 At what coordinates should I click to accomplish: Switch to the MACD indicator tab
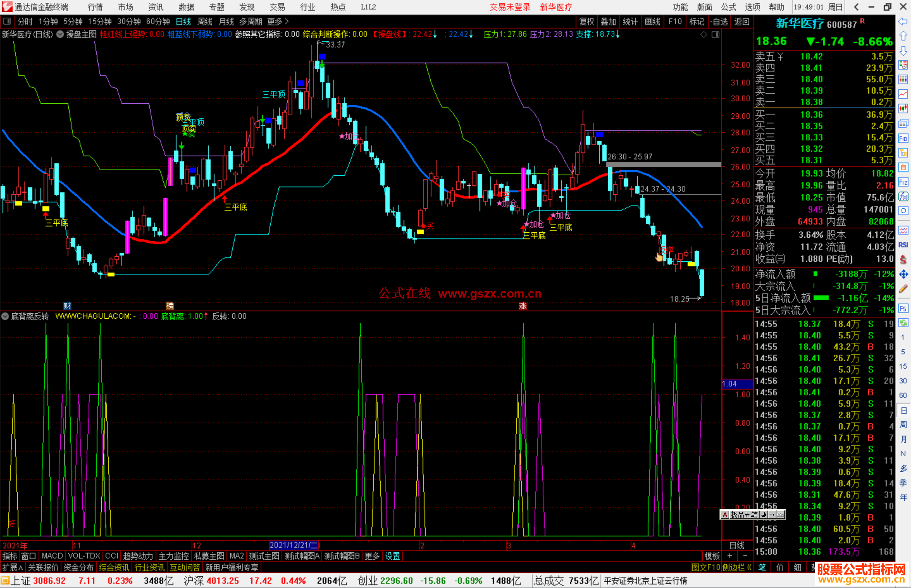pyautogui.click(x=52, y=556)
